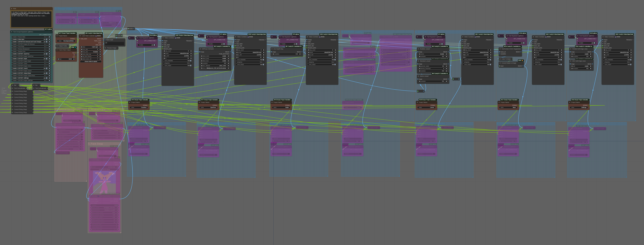644x245 pixels.
Task: Open force_size dropdown in Load Video node
Action: pos(91,52)
